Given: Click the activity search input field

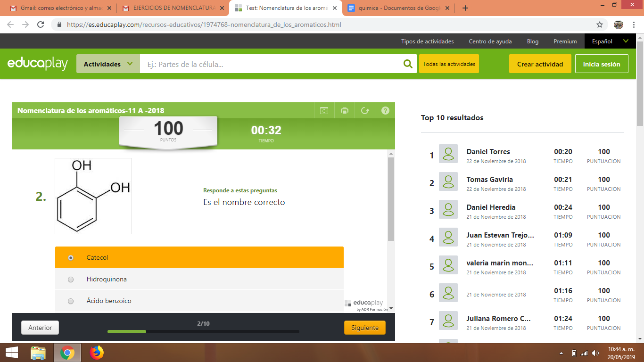Looking at the screenshot, I should pyautogui.click(x=271, y=64).
